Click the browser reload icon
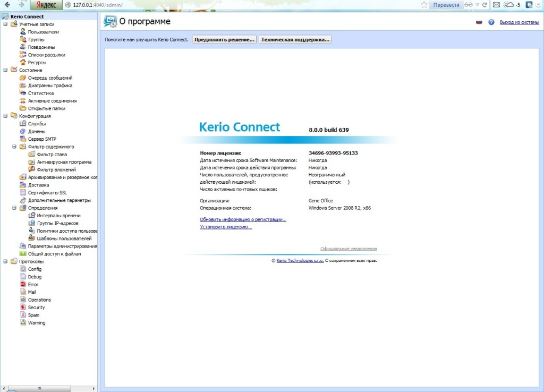Viewport: 544px width, 392px height. [x=485, y=5]
